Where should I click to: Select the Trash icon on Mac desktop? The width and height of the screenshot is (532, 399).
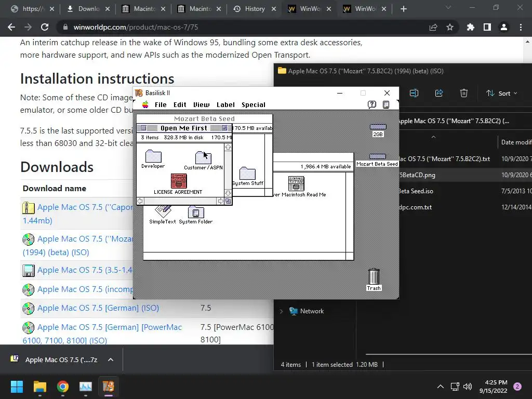coord(374,276)
